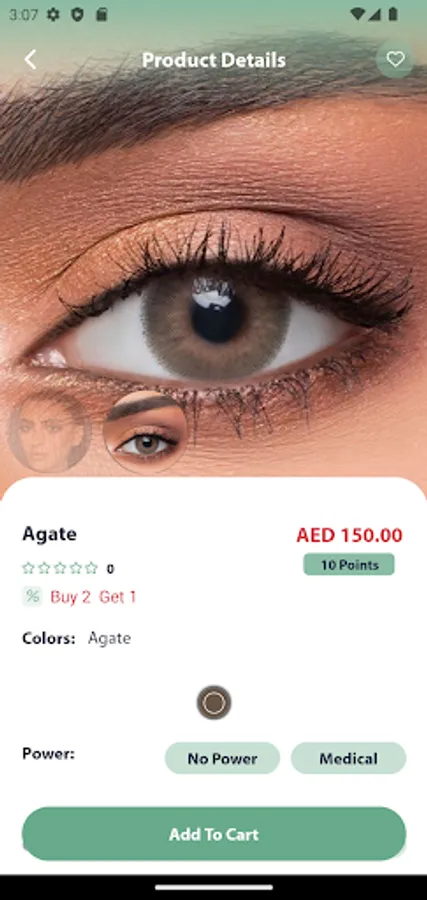This screenshot has height=900, width=427.
Task: Tap the 10 Points badge
Action: pos(349,565)
